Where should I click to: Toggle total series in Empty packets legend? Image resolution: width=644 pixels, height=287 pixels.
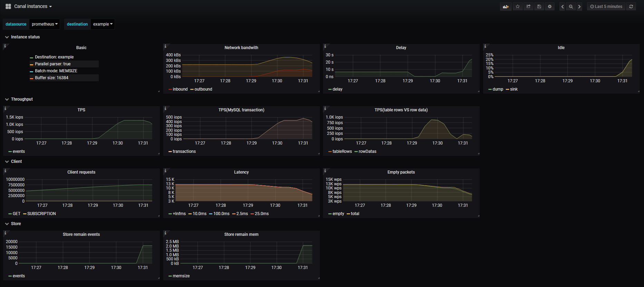[355, 214]
